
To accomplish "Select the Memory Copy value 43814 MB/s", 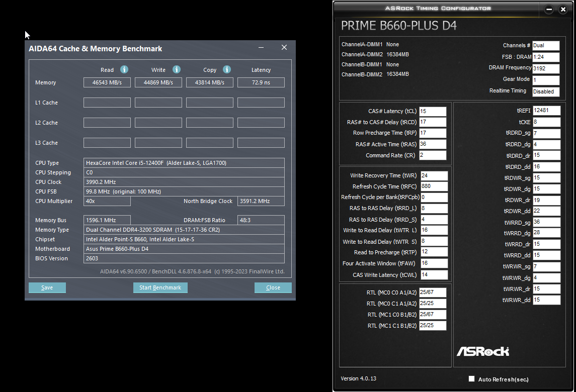I will 210,82.
